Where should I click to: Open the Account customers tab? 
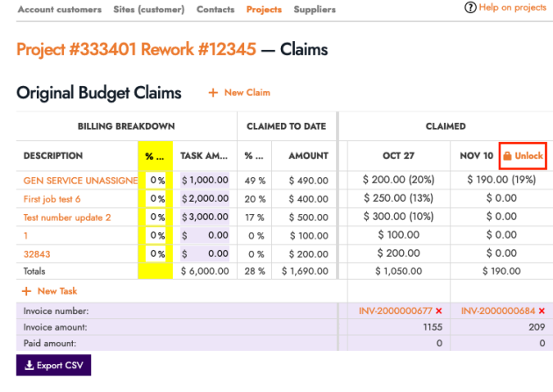[60, 10]
